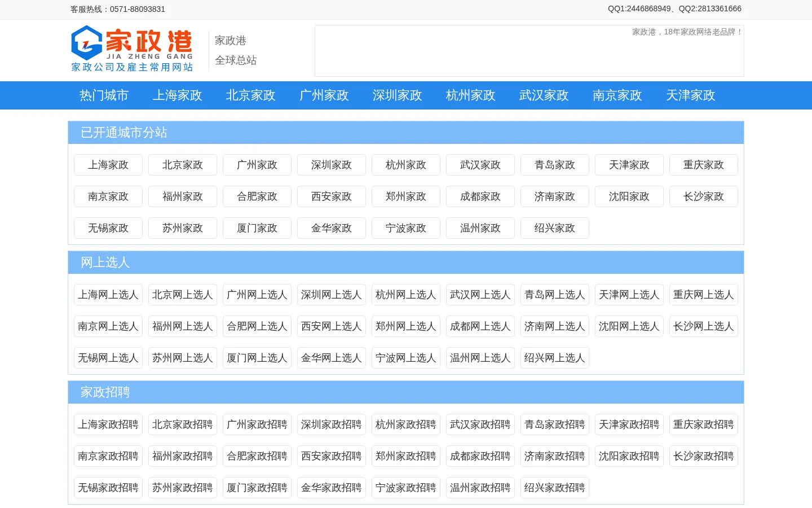Open the 厦门家政 city link

[x=257, y=228]
